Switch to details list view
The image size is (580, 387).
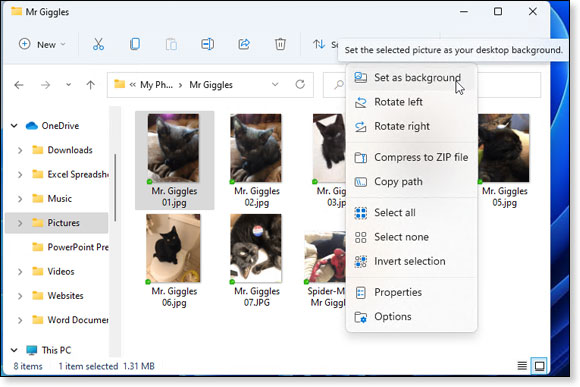pyautogui.click(x=522, y=366)
